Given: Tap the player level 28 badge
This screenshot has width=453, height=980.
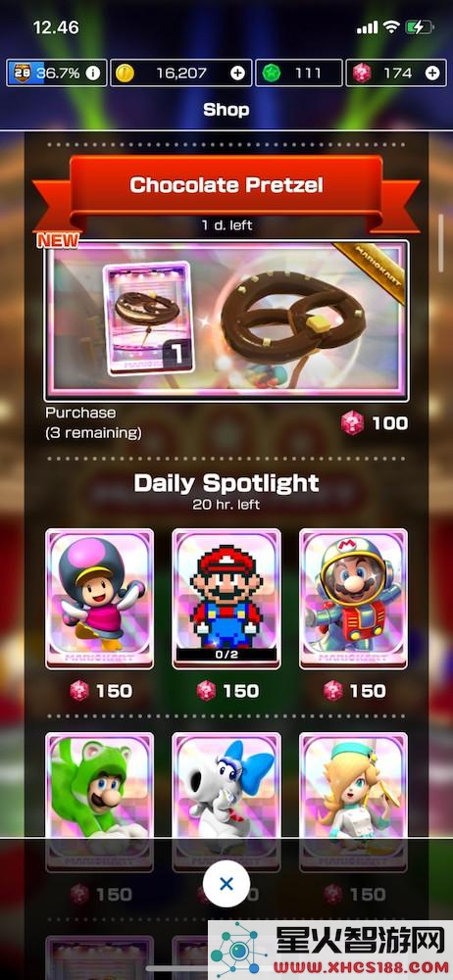Looking at the screenshot, I should coord(20,73).
